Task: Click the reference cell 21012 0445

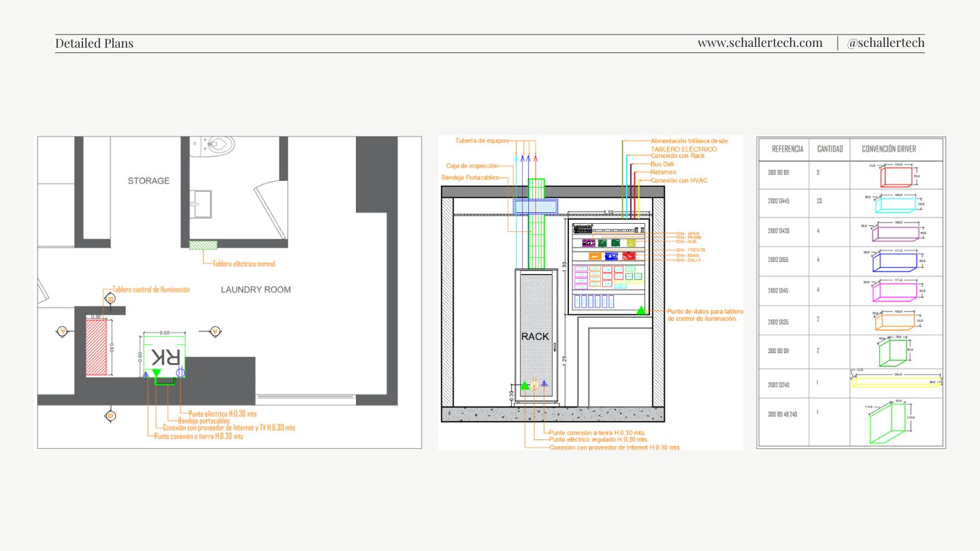Action: click(780, 202)
